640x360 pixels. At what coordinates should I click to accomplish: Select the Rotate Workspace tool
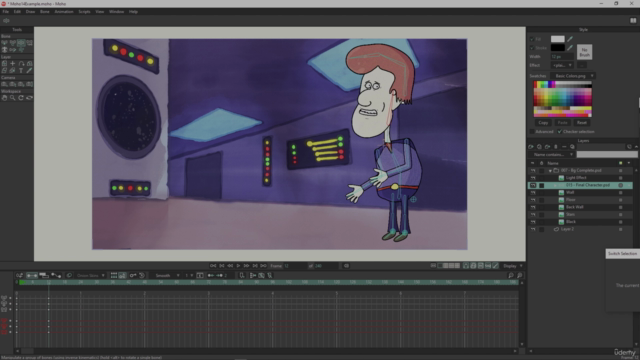(21, 98)
